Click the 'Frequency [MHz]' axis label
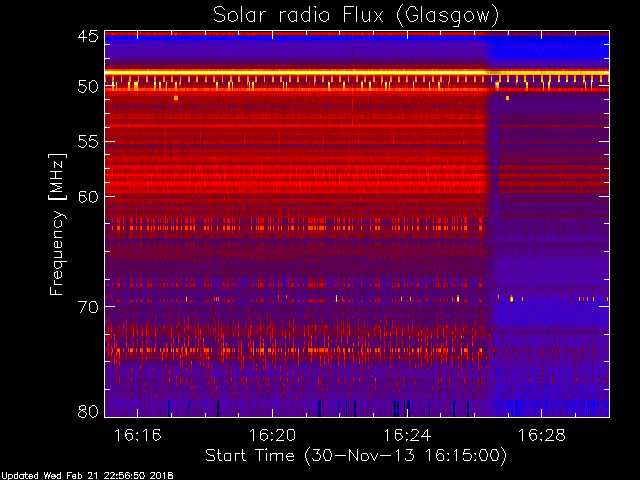The image size is (640, 480). pyautogui.click(x=57, y=224)
